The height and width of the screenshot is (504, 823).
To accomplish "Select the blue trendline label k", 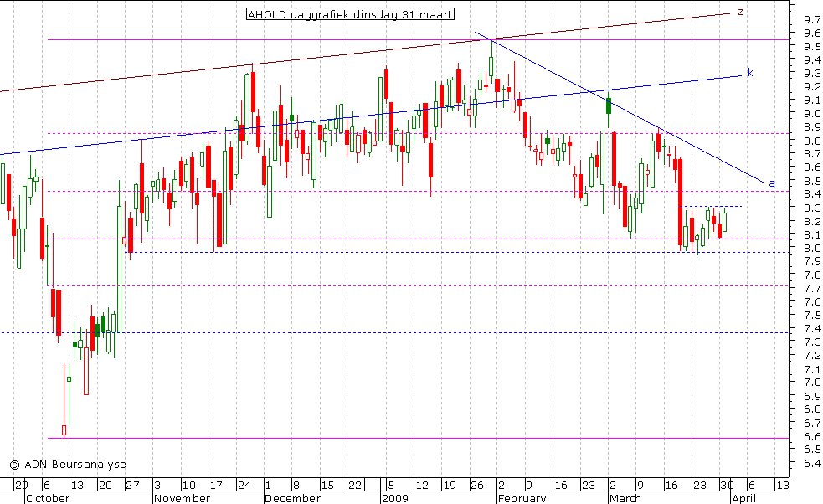I will (x=750, y=73).
